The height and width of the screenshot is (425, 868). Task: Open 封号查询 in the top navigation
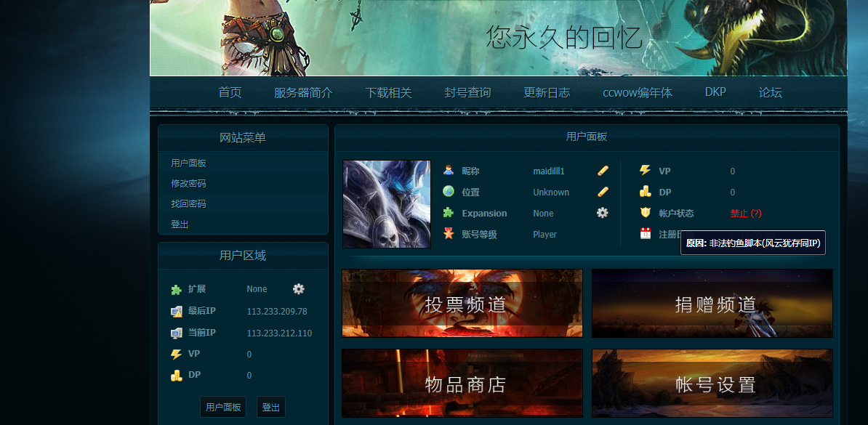pyautogui.click(x=467, y=93)
